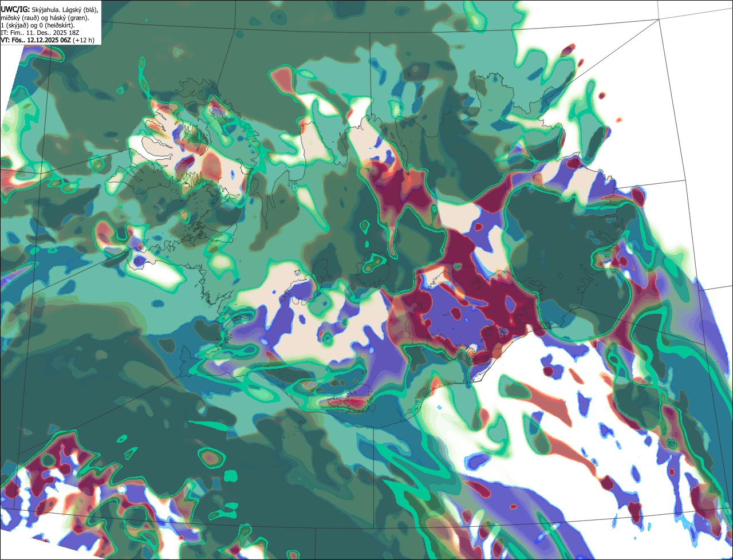The width and height of the screenshot is (733, 560).
Task: Click the initial time 'IT: Fim.. 11. Des.. 2025 18Z'
Action: click(40, 33)
